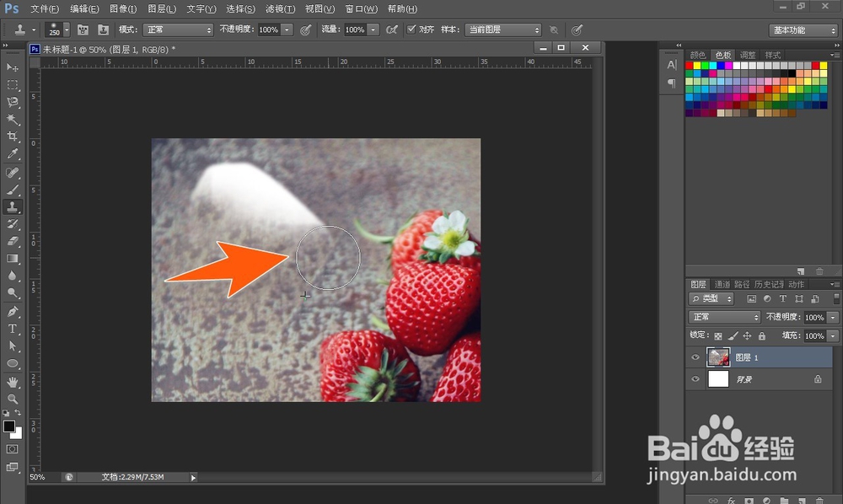Open the 窗口(W) menu
Screen dimensions: 843x504
362,8
